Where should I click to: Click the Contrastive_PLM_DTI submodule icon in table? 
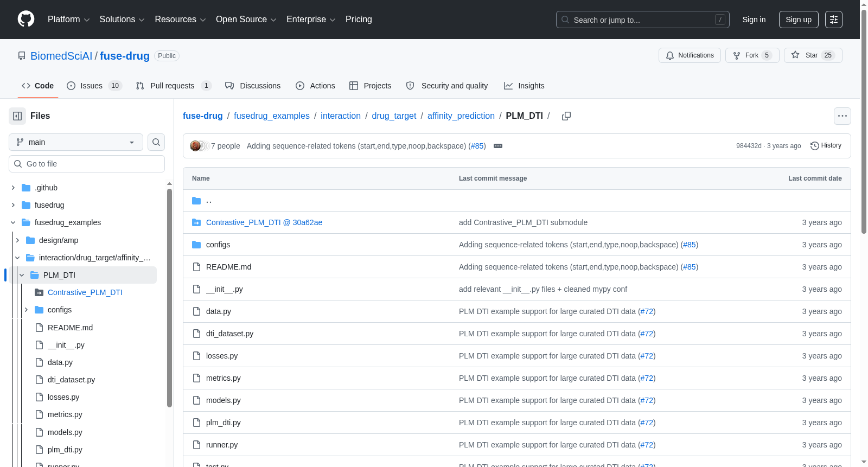click(x=196, y=222)
